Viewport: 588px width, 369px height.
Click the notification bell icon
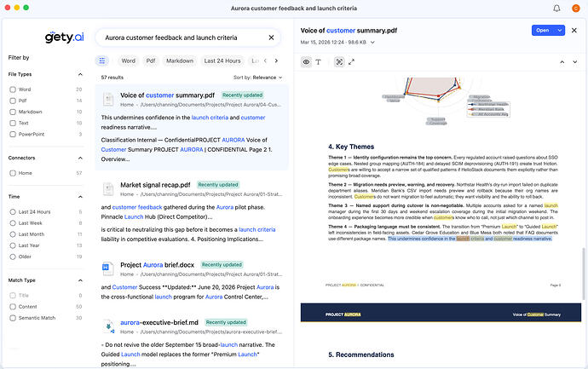(x=556, y=9)
